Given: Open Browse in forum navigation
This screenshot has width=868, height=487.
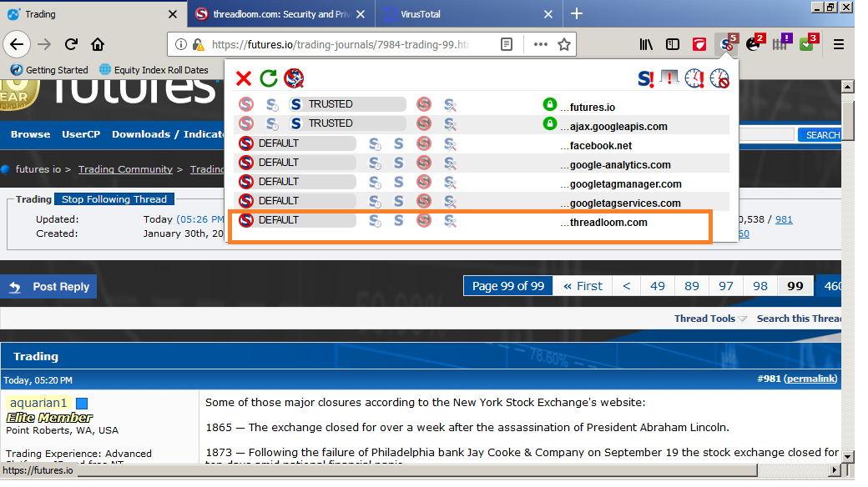Looking at the screenshot, I should [x=30, y=134].
